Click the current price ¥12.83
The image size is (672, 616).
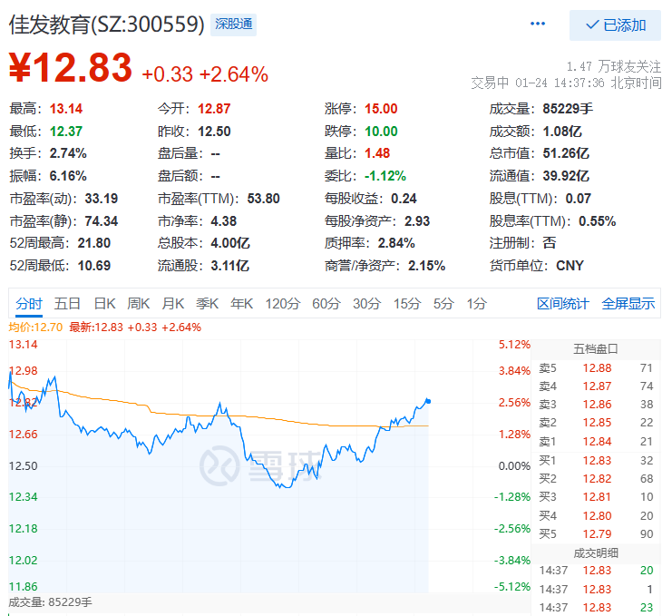coord(71,67)
